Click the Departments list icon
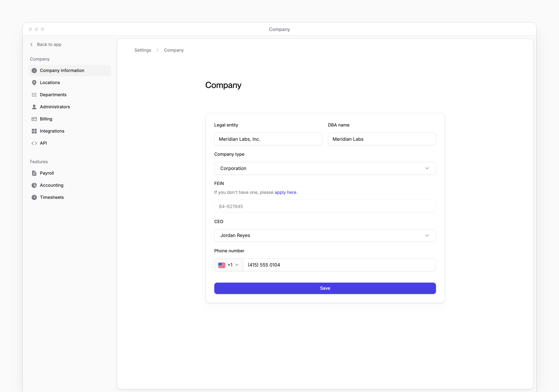 [34, 95]
